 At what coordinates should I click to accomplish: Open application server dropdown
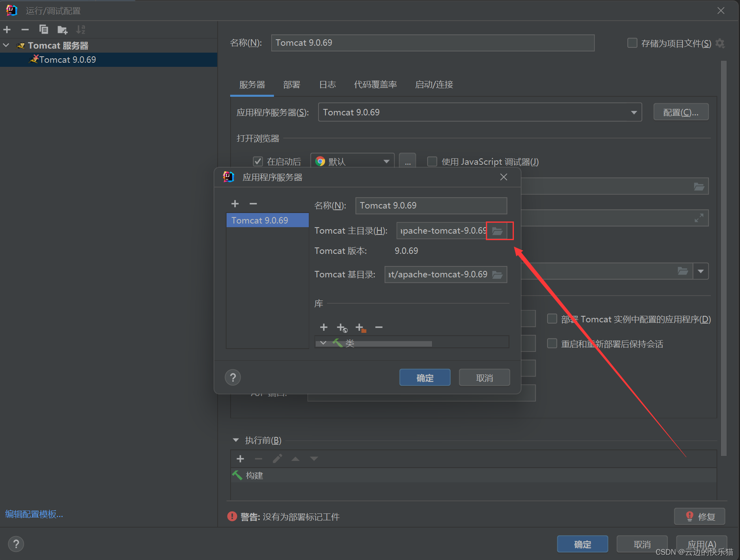pyautogui.click(x=634, y=113)
